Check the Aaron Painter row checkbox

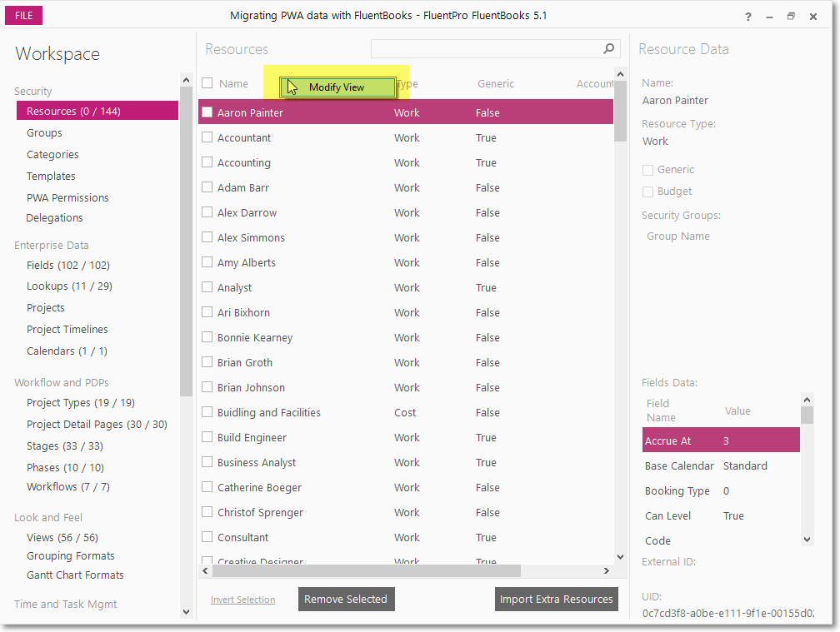[x=207, y=112]
